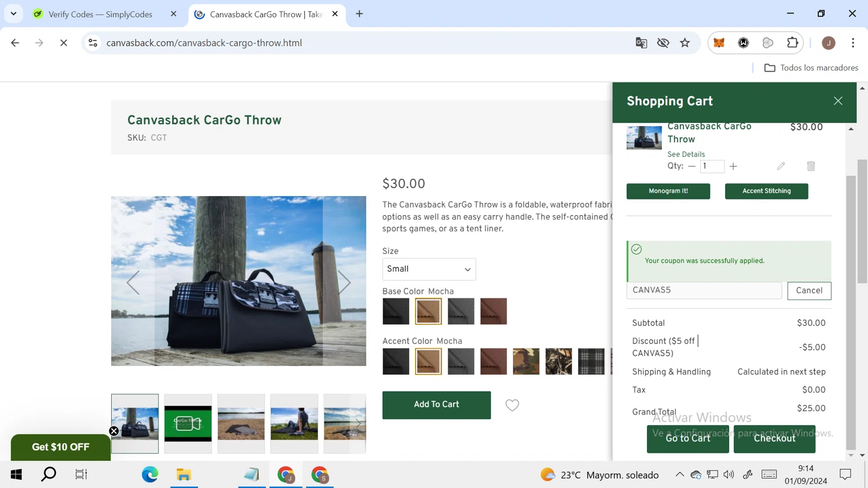
Task: Open Accent Stitching option
Action: (x=766, y=191)
